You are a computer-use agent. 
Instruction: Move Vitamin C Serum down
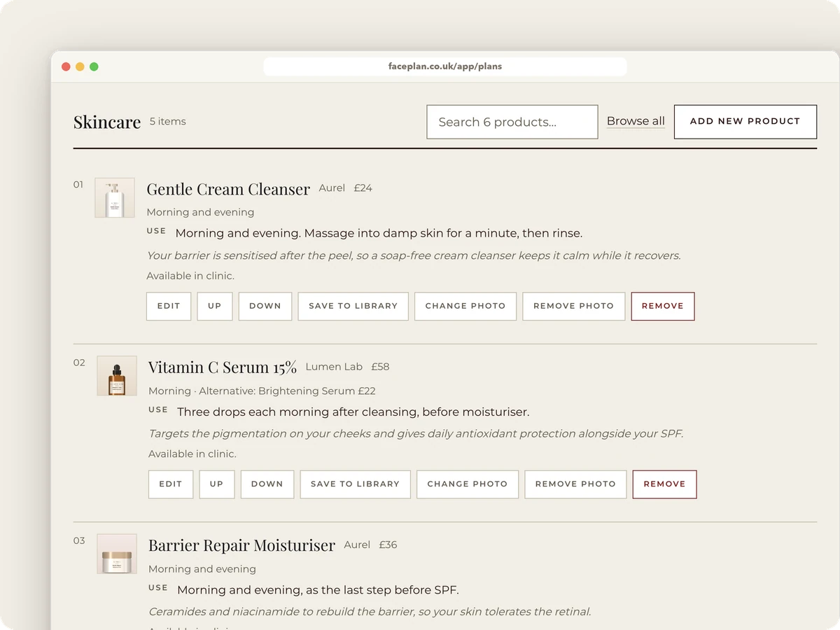[267, 484]
